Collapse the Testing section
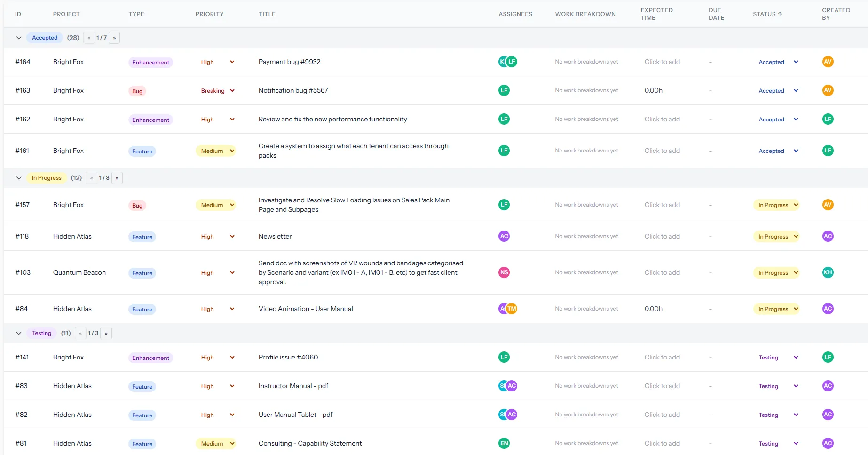The height and width of the screenshot is (455, 868). 19,333
